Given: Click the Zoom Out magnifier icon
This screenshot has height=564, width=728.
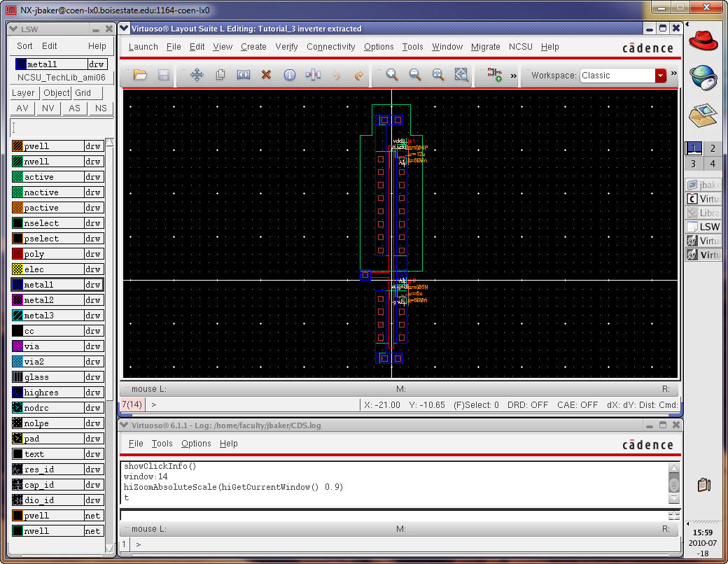Looking at the screenshot, I should coord(415,75).
